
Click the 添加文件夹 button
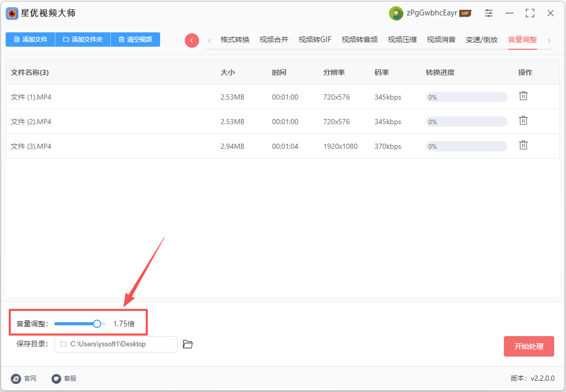coord(83,40)
